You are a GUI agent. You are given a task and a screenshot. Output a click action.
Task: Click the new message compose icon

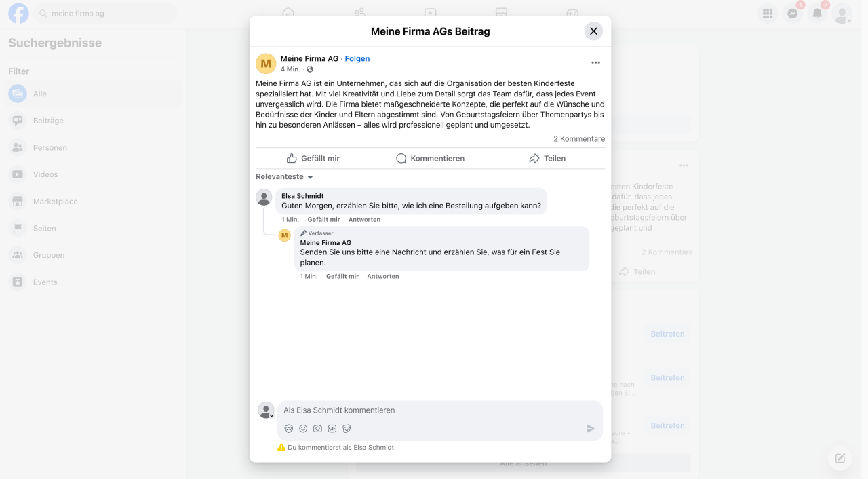[840, 458]
